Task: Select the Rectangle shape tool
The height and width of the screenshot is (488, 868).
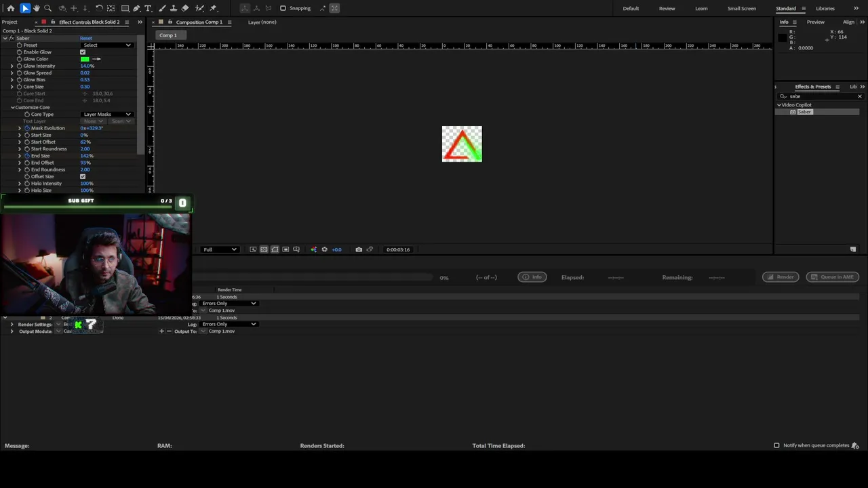Action: [x=125, y=8]
